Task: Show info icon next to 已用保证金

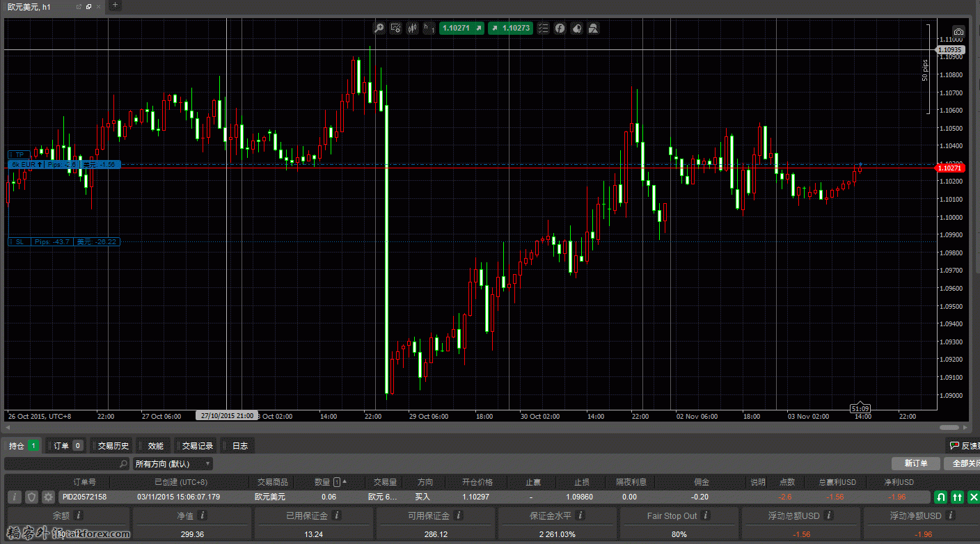Action: coord(338,515)
